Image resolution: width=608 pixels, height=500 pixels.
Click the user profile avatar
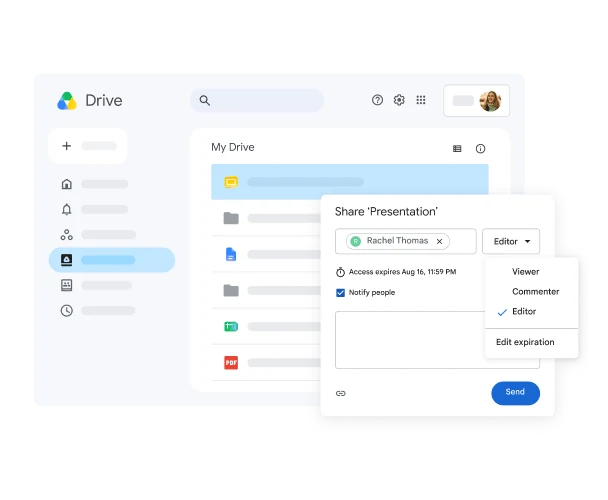click(490, 101)
